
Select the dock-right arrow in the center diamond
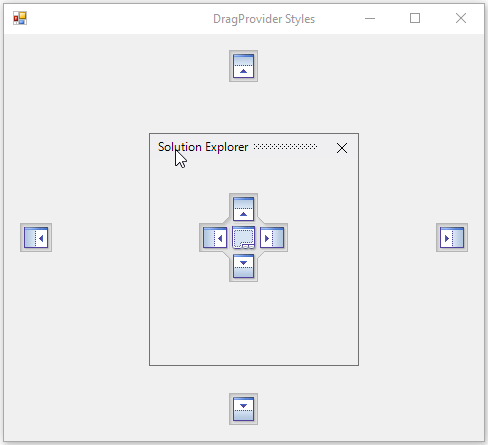pyautogui.click(x=272, y=237)
